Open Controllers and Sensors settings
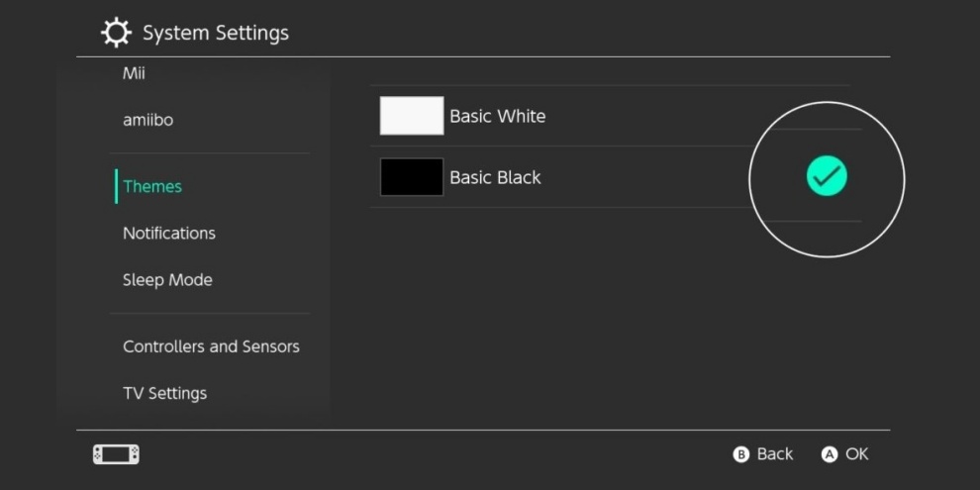The image size is (980, 490). pos(211,346)
